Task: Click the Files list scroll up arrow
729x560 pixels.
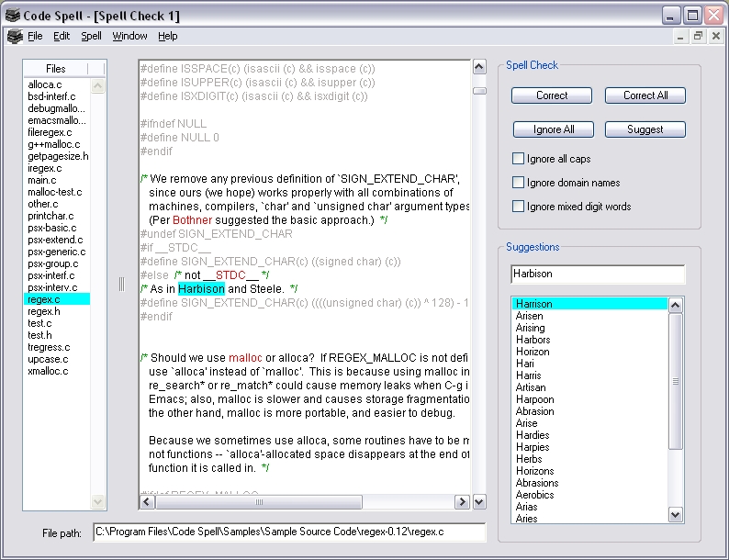Action: (x=97, y=85)
